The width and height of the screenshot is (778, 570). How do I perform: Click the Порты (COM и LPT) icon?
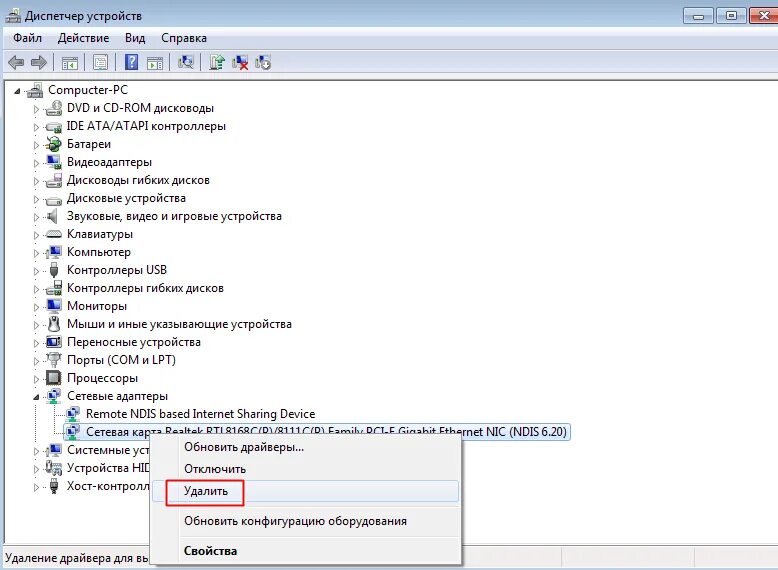tap(54, 360)
